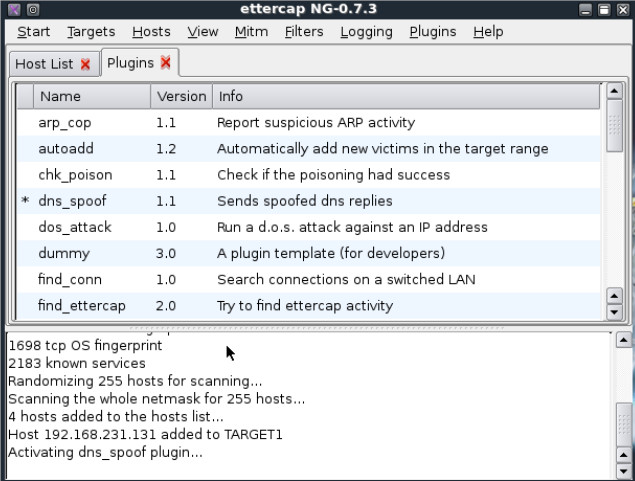635x481 pixels.
Task: Click plugin list scrollbar down arrow
Action: coord(614,312)
